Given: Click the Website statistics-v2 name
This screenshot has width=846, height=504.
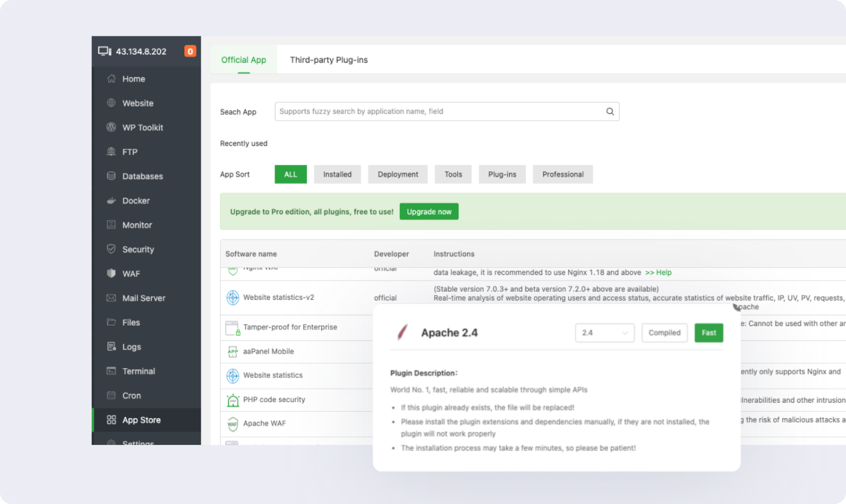Looking at the screenshot, I should [278, 297].
